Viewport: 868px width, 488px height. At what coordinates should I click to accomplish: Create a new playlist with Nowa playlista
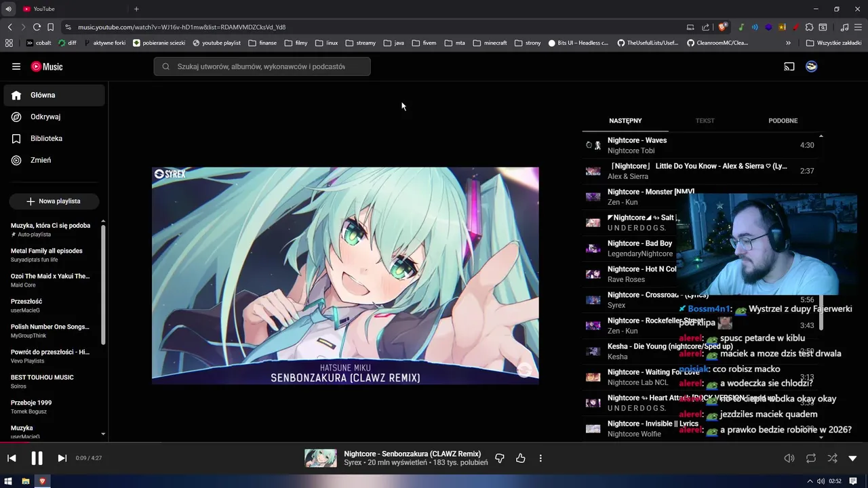[x=54, y=201]
